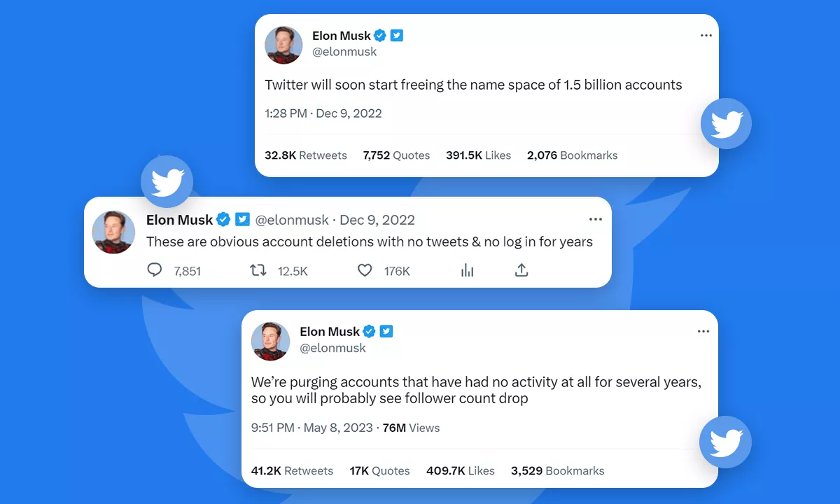Screen dimensions: 840x504
Task: Click the retweet icon showing 12.5K
Action: coord(258,270)
